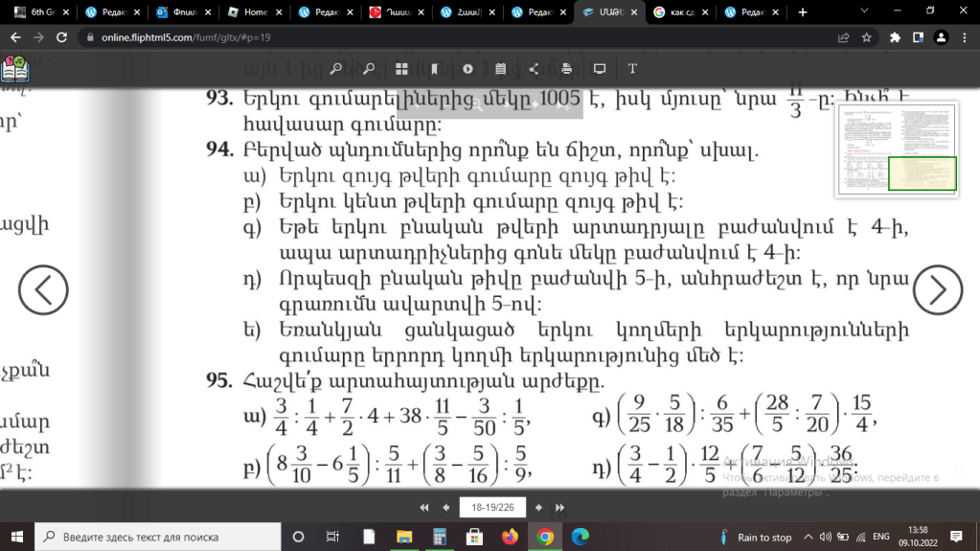Print the book using printer icon
The width and height of the screenshot is (980, 551).
coord(567,69)
